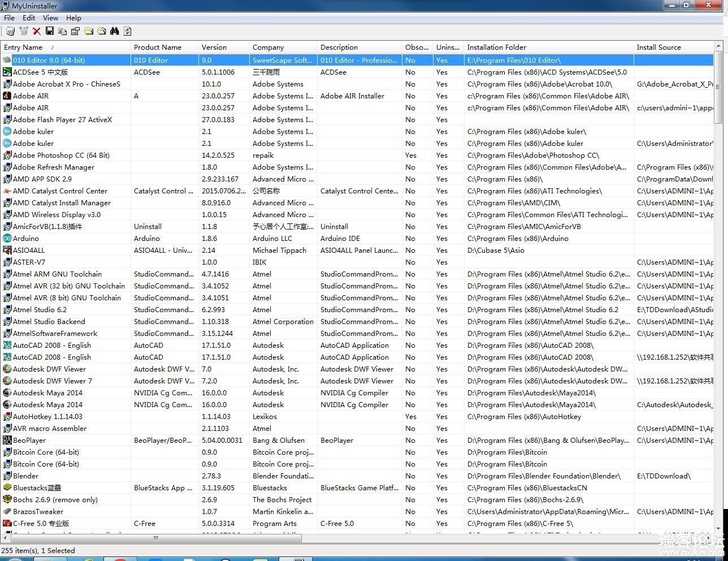The height and width of the screenshot is (561, 728).
Task: Select the BrazosTweaker entry
Action: click(x=38, y=511)
